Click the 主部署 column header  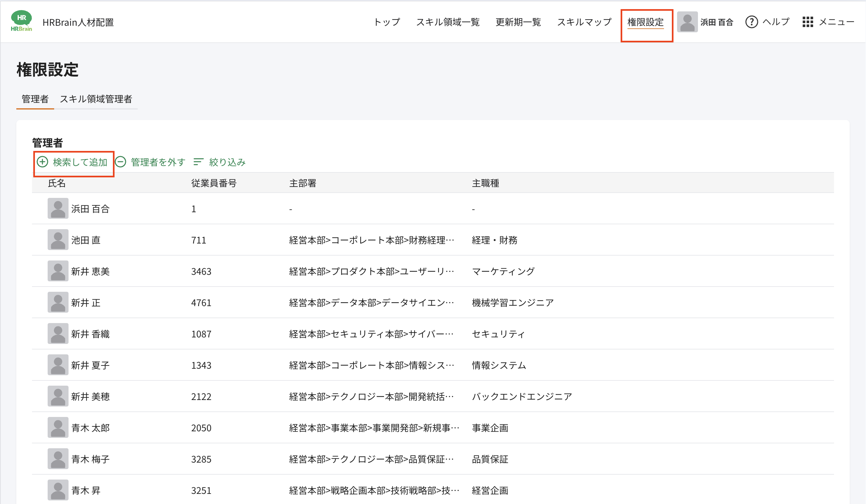point(302,183)
